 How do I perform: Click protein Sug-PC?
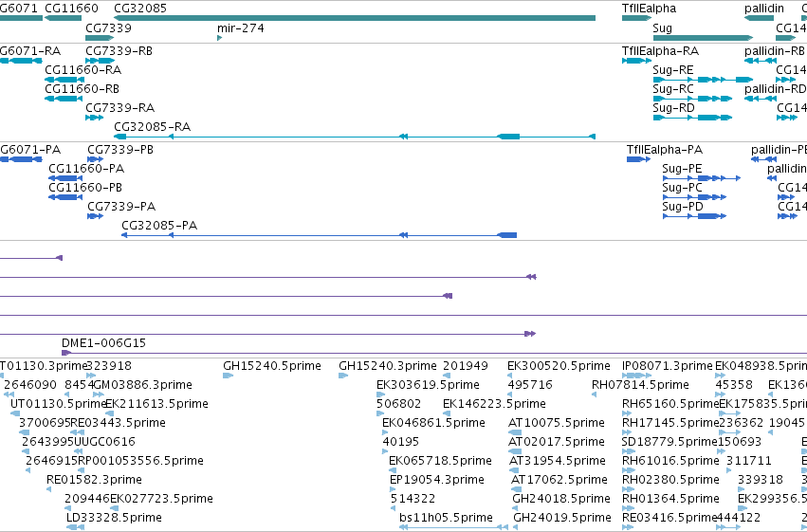(682, 188)
